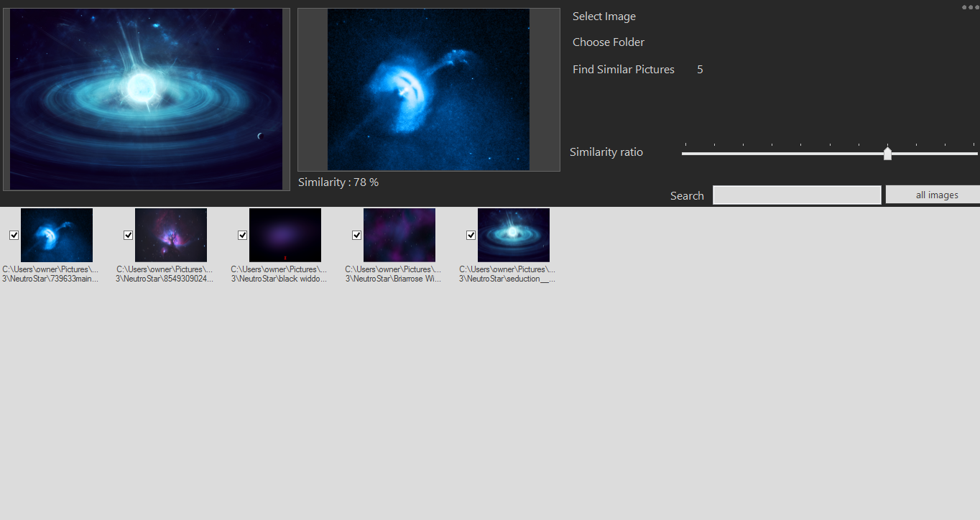980x520 pixels.
Task: Click the large matched image preview
Action: (x=429, y=90)
